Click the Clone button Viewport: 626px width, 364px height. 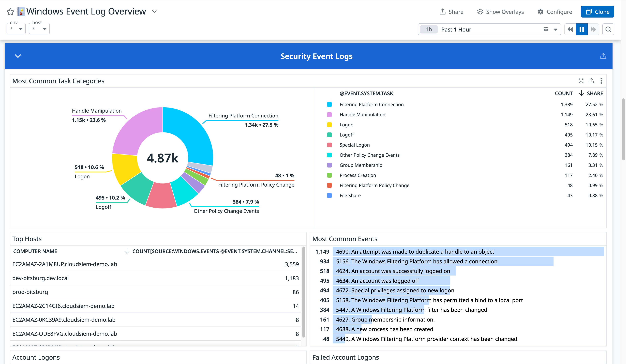click(x=598, y=11)
